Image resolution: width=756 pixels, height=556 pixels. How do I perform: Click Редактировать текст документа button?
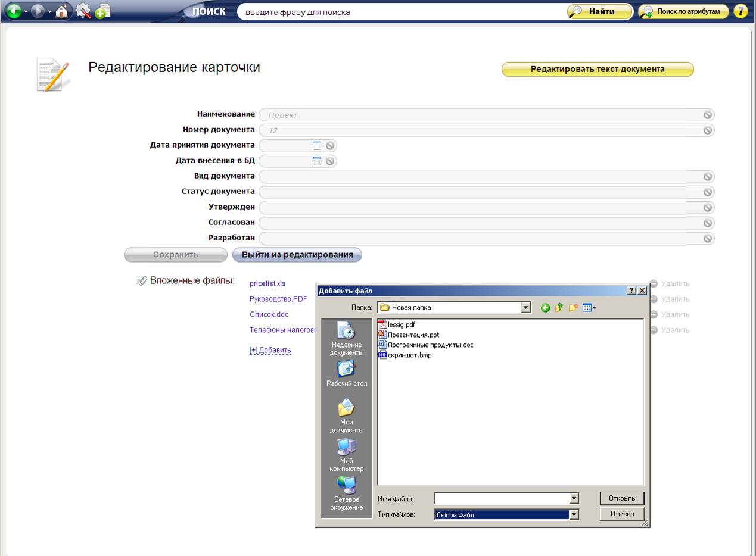click(x=598, y=69)
